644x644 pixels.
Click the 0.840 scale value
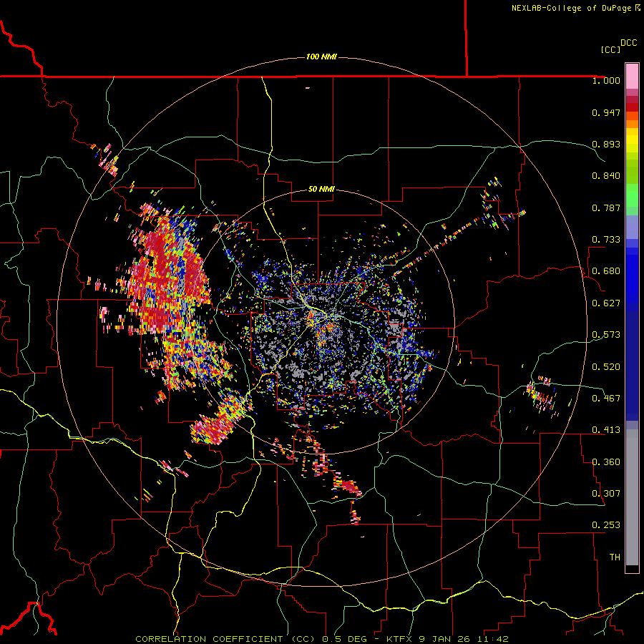(x=606, y=176)
